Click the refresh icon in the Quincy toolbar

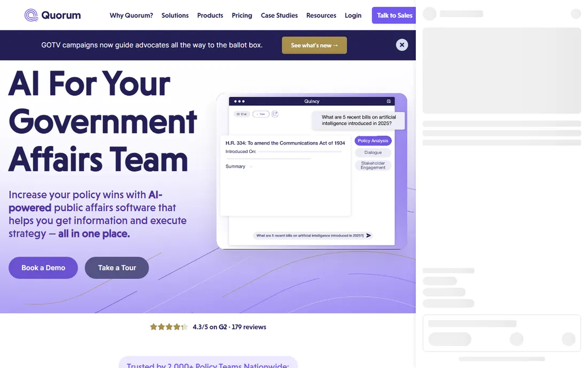pyautogui.click(x=275, y=114)
